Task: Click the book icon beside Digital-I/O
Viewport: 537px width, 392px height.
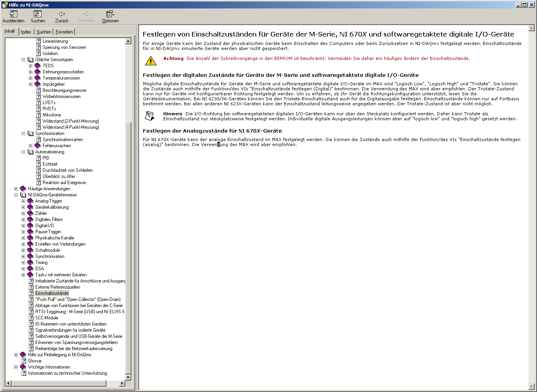Action: tap(30, 226)
